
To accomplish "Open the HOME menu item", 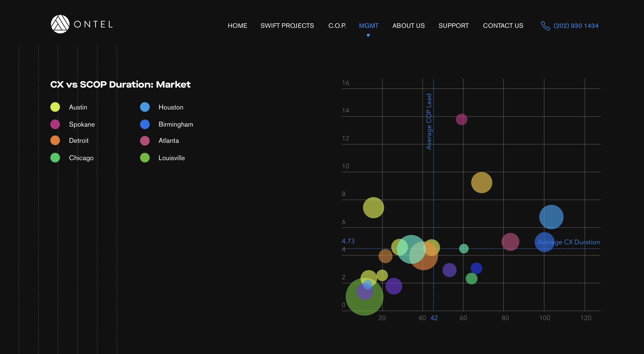I will (x=237, y=26).
